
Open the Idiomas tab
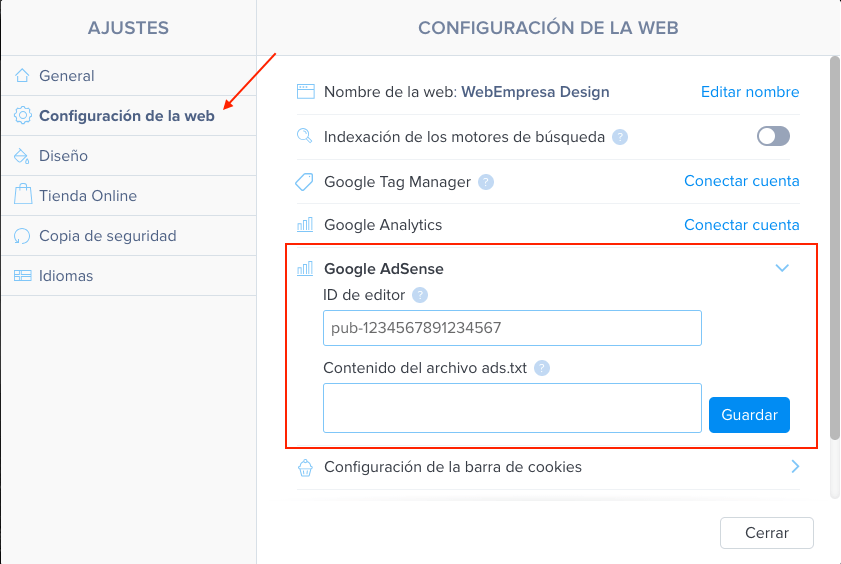(x=129, y=276)
